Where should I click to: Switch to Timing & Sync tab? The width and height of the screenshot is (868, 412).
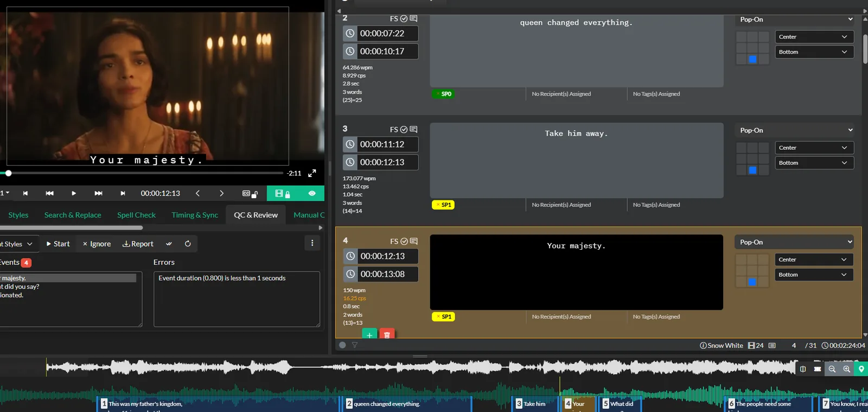(x=195, y=215)
